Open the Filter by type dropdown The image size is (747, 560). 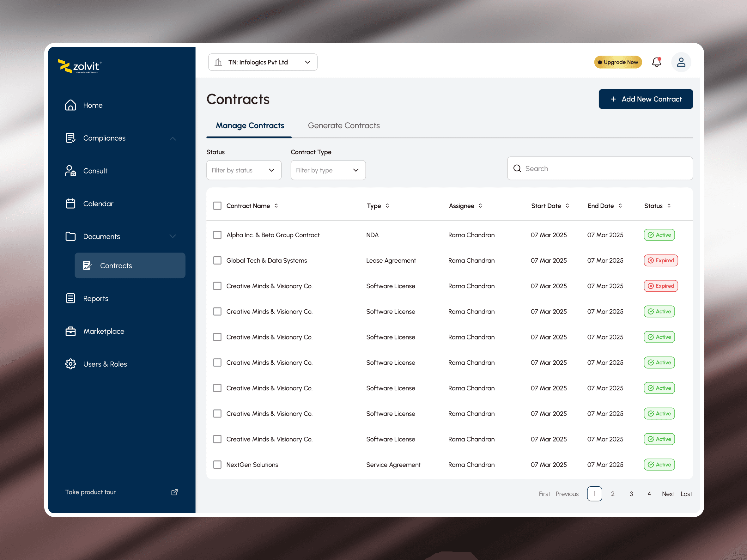[328, 170]
